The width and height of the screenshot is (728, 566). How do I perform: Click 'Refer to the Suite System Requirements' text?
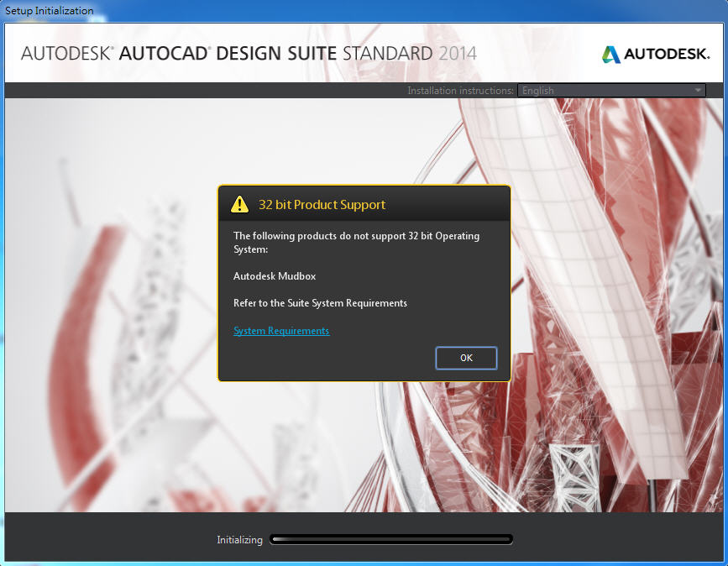click(x=320, y=303)
